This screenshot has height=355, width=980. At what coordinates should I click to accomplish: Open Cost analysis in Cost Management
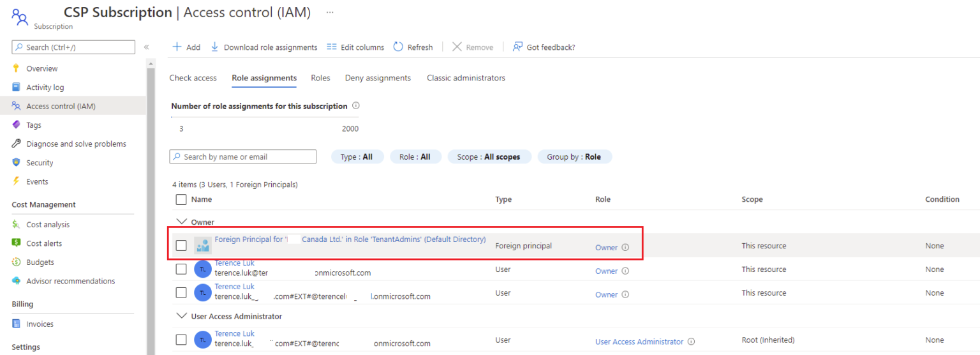48,225
